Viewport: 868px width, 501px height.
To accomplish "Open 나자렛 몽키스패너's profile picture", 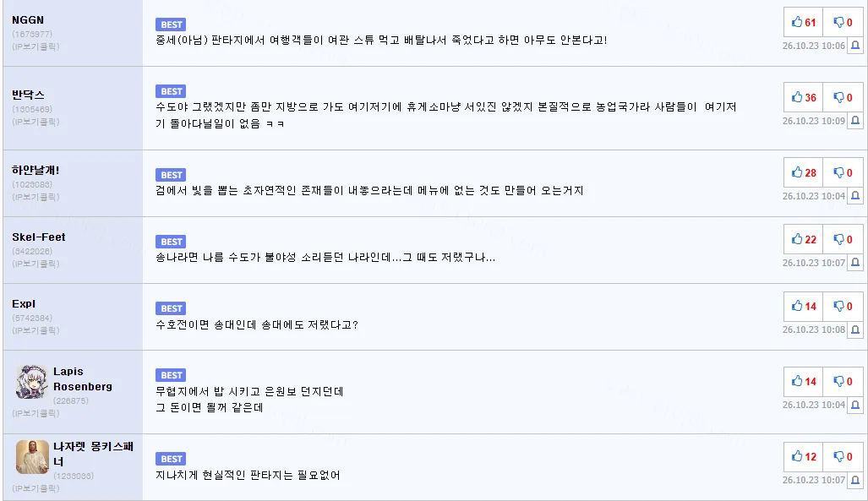I will pos(32,457).
